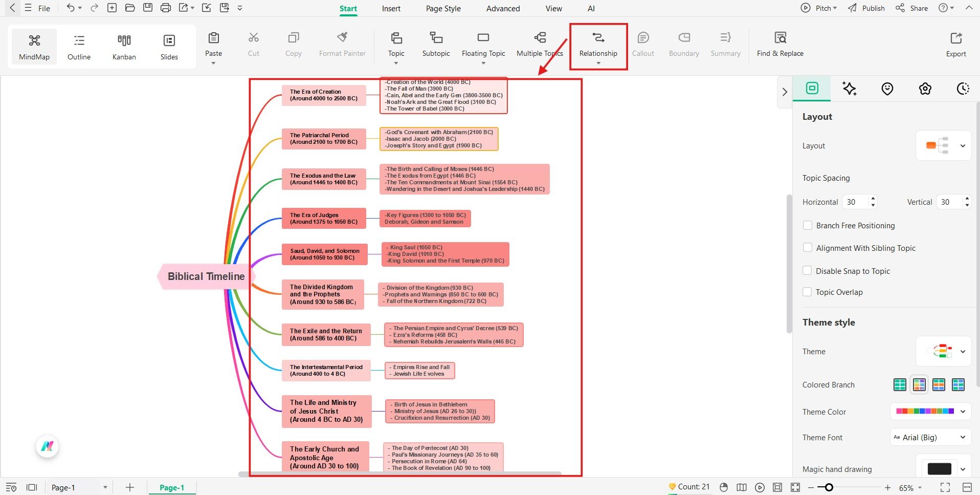Open the Page Style tab
This screenshot has width=980, height=495.
[442, 8]
